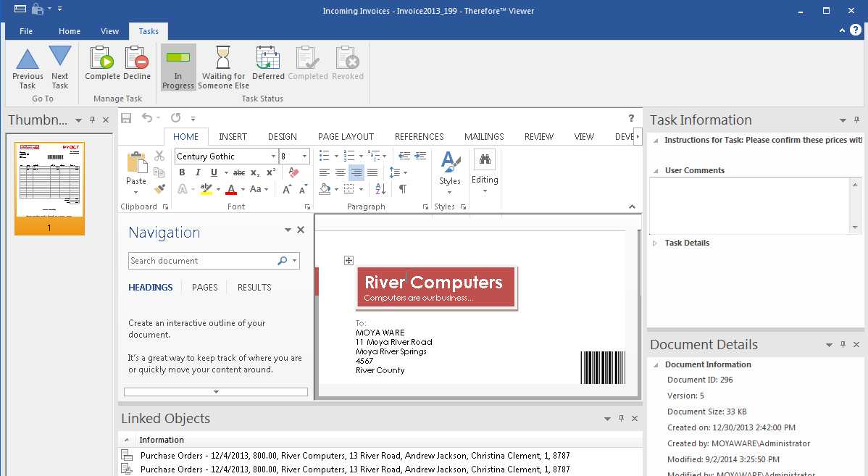Click the Format Painter brush icon
The image size is (868, 476).
click(x=159, y=189)
